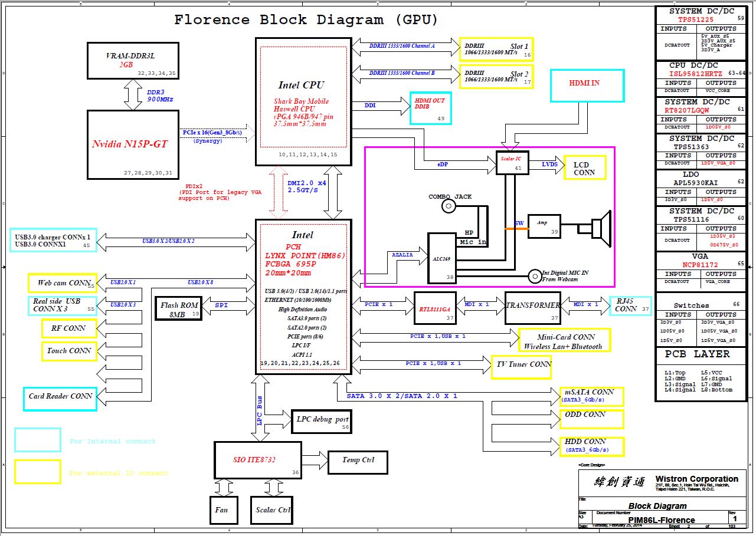This screenshot has height=536, width=756.
Task: Click the yellow external IO legend box
Action: [38, 472]
